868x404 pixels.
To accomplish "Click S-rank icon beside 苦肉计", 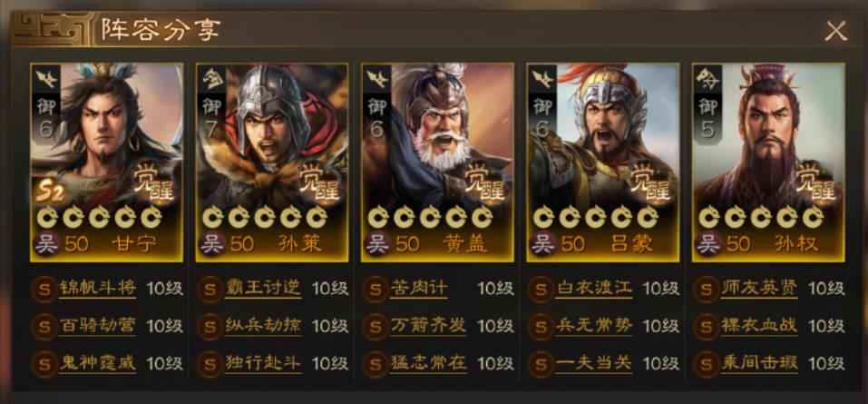I will pyautogui.click(x=375, y=290).
